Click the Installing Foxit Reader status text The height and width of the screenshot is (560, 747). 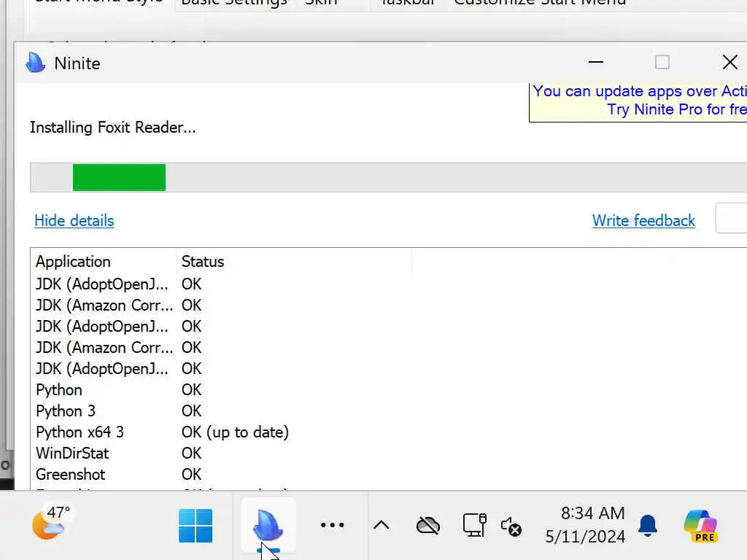coord(113,127)
